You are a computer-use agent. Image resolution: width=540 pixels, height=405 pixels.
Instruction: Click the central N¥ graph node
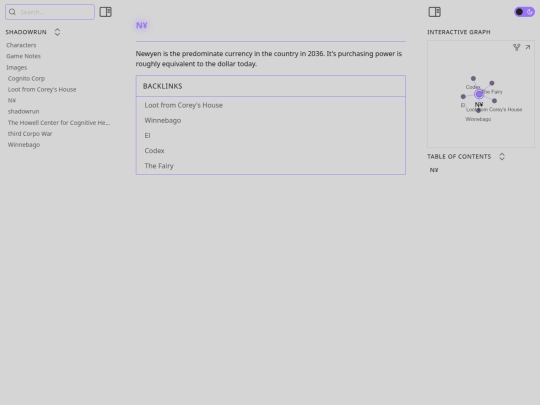pyautogui.click(x=479, y=94)
